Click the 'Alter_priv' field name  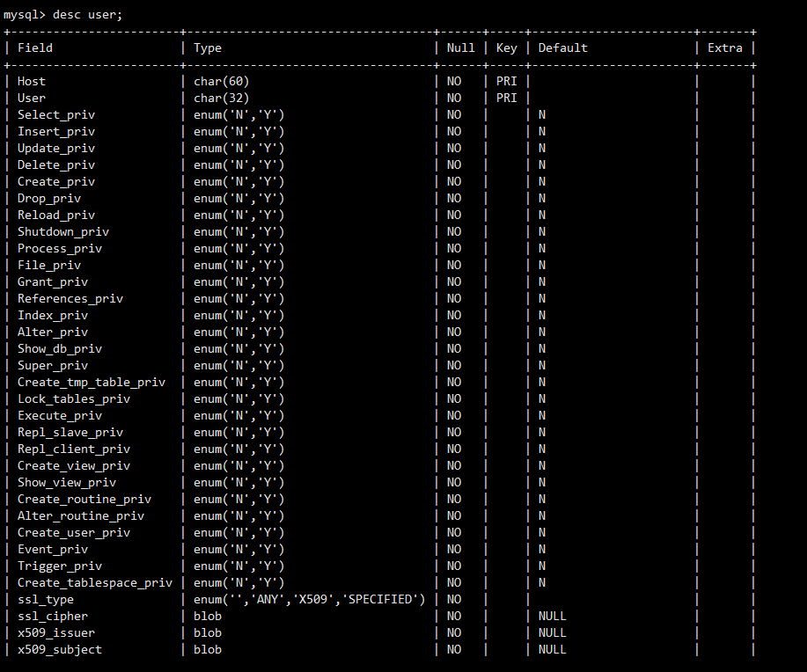pos(53,332)
